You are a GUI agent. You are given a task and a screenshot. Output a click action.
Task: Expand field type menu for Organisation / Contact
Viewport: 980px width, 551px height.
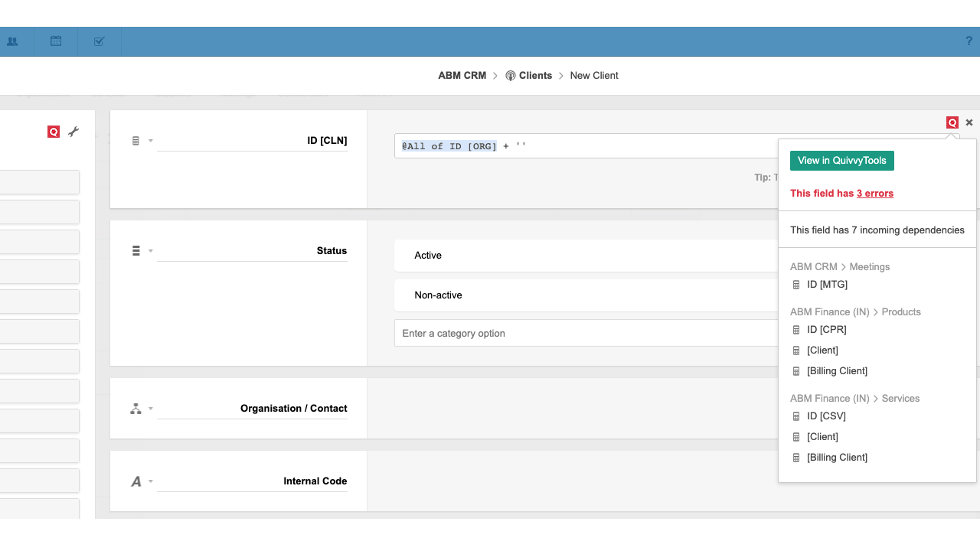coord(142,409)
